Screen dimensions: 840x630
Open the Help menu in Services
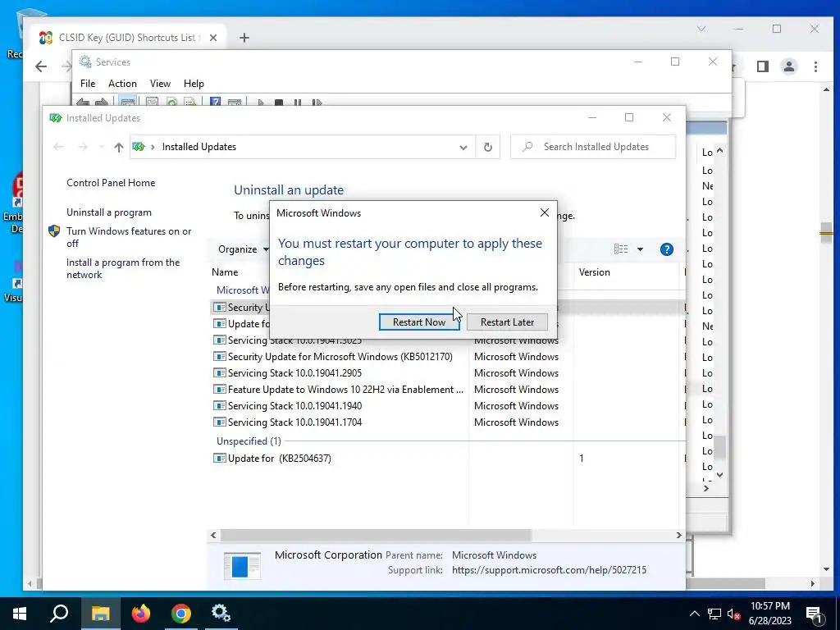pyautogui.click(x=194, y=84)
